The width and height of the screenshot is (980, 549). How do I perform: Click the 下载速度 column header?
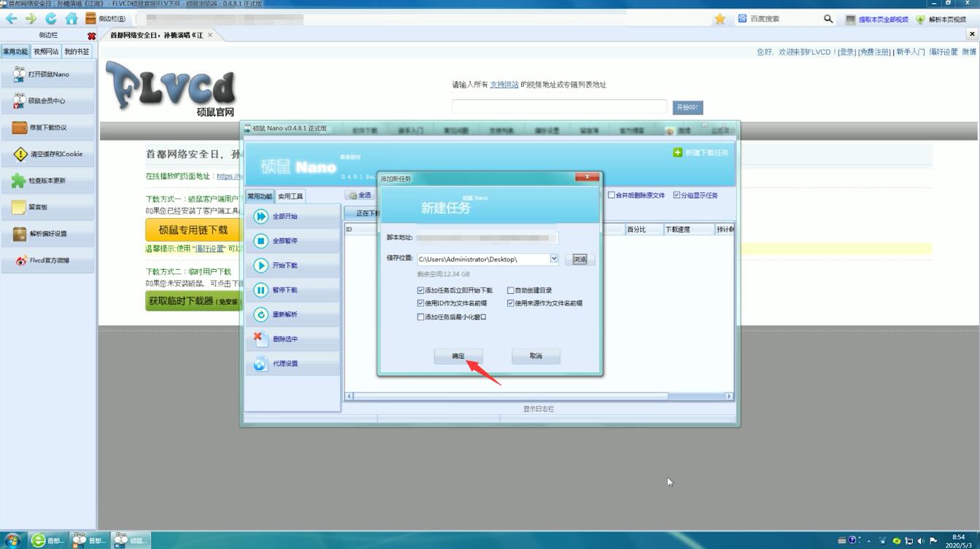click(688, 230)
